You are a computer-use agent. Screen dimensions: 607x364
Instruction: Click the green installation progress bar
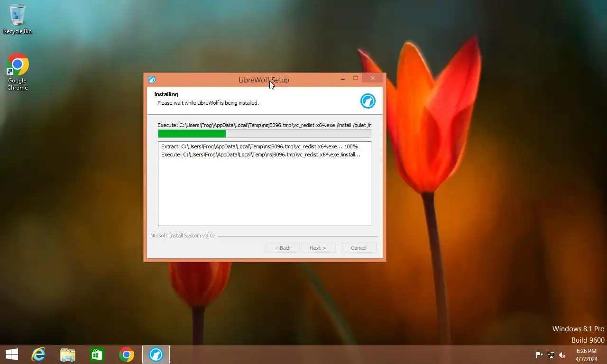click(264, 134)
